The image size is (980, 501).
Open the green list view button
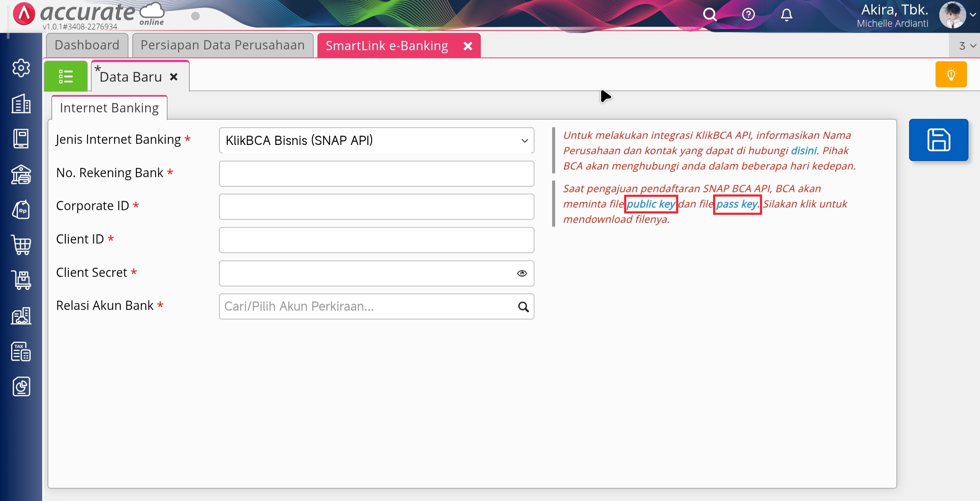(x=66, y=76)
